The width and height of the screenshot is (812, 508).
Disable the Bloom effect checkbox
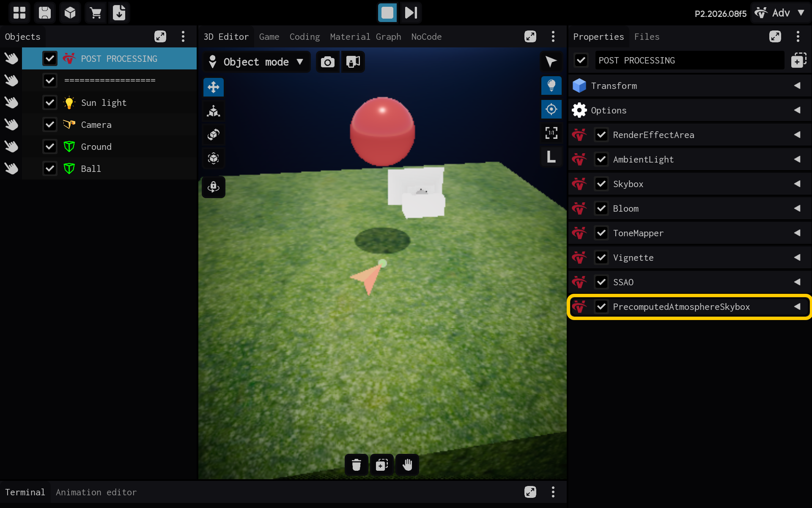point(601,208)
